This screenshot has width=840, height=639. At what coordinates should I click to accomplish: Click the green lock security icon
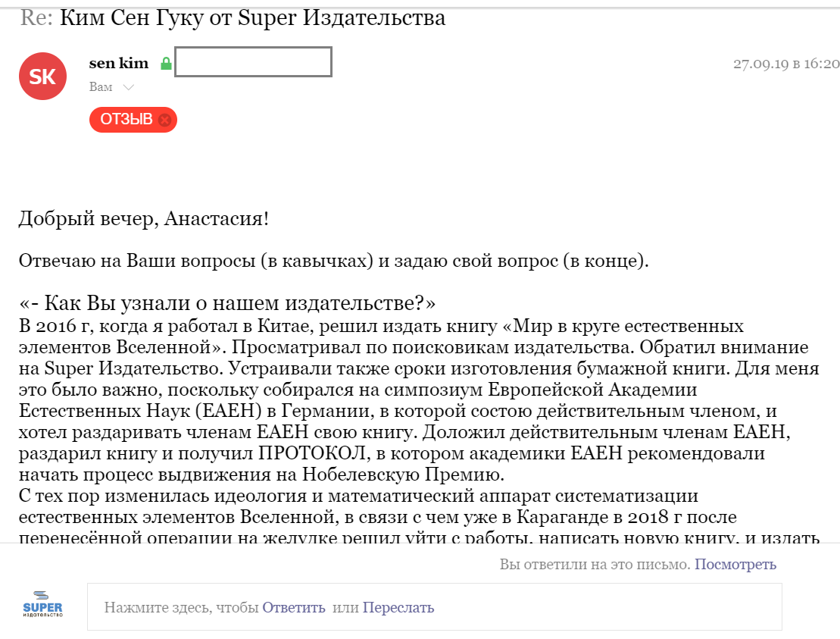166,64
